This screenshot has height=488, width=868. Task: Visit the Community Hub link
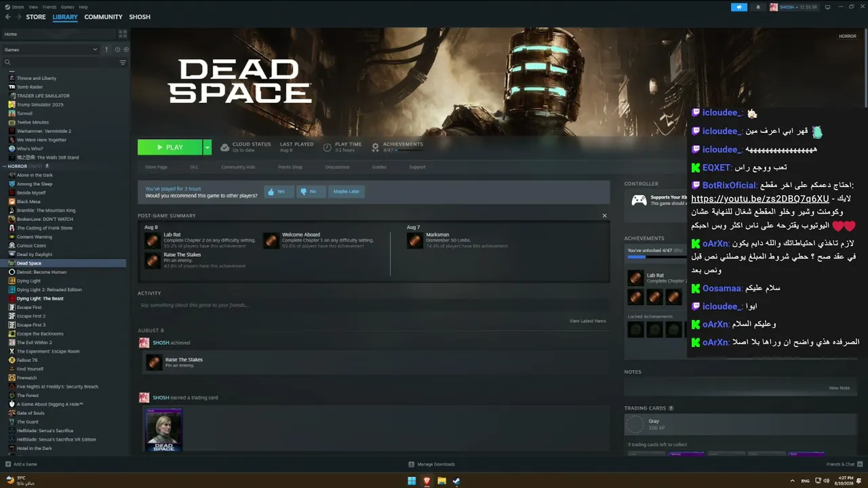[x=238, y=167]
